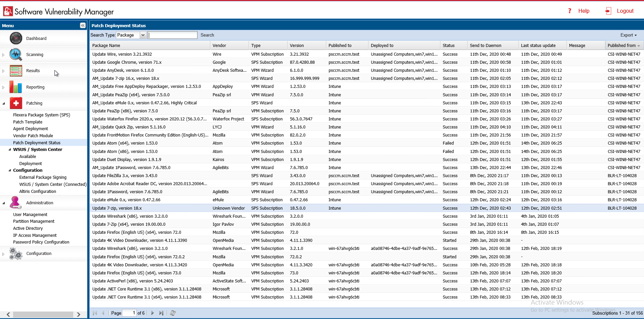The height and width of the screenshot is (319, 644).
Task: Open the Search Type dropdown
Action: pos(143,35)
